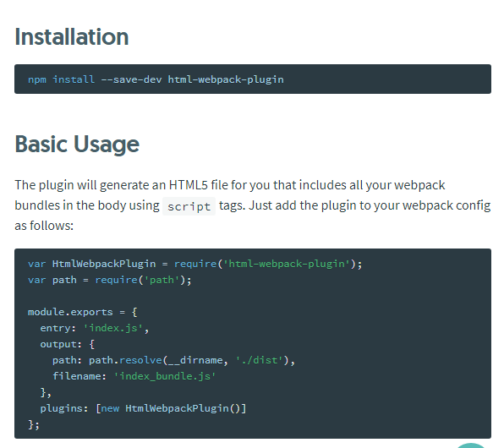Click the line var path = require('path')
Image resolution: width=493 pixels, height=448 pixels.
coord(109,280)
